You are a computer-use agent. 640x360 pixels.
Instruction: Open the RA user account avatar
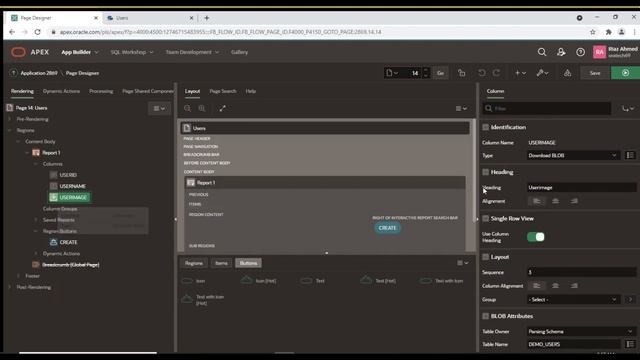click(599, 52)
